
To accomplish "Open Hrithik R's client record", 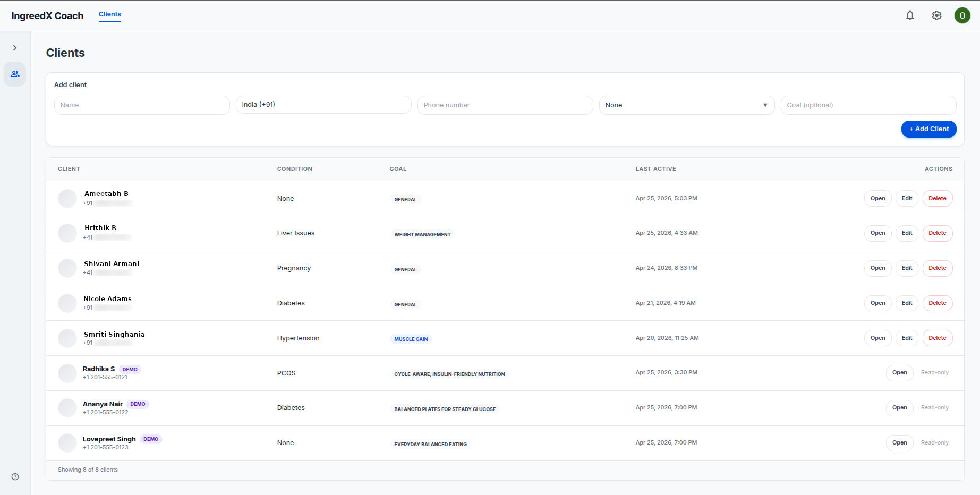I will point(877,233).
